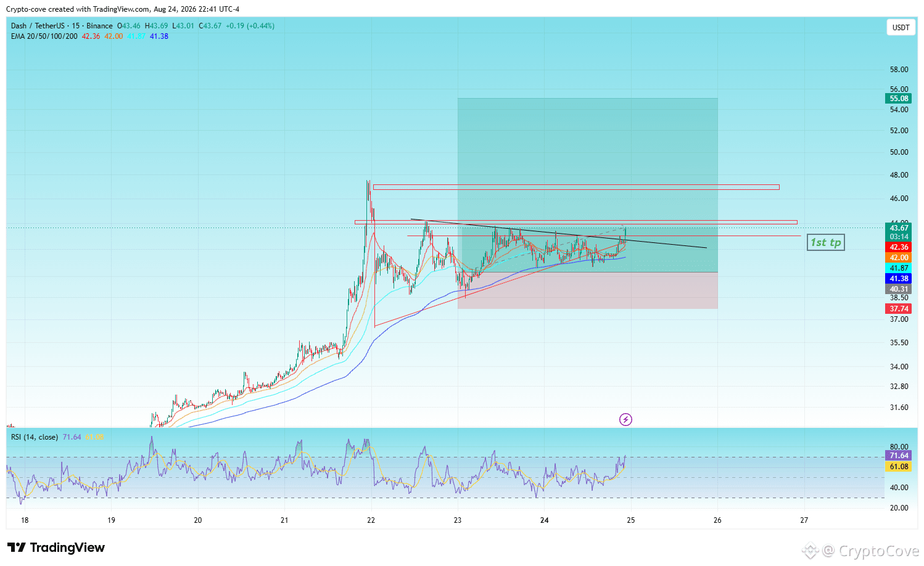The width and height of the screenshot is (924, 566).
Task: Click the 37.00 price scale tick
Action: (x=899, y=319)
